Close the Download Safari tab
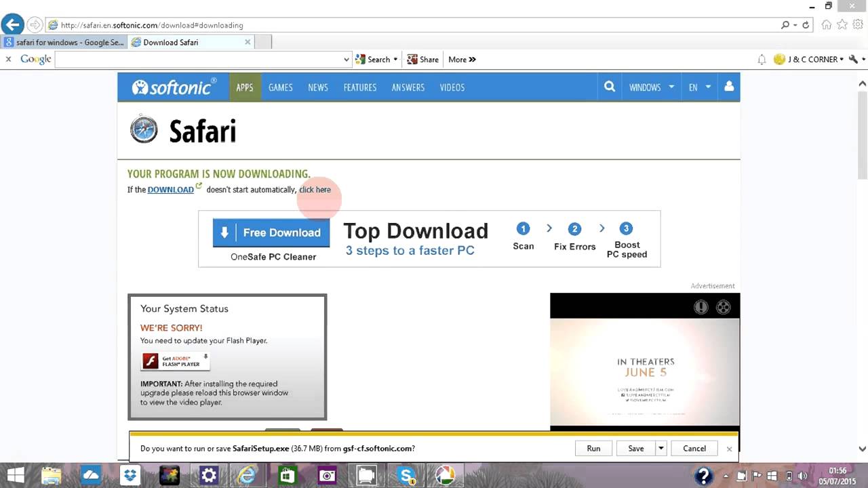This screenshot has width=868, height=488. (248, 42)
